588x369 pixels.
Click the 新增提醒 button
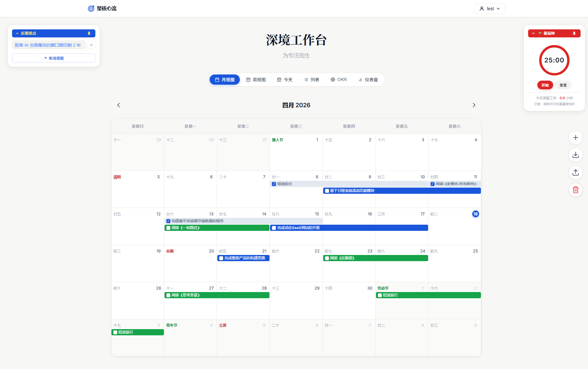[x=54, y=58]
